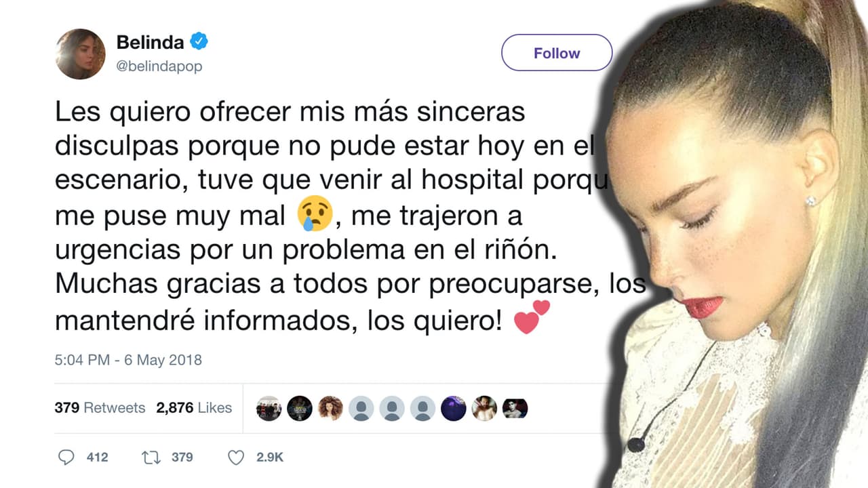Image resolution: width=868 pixels, height=488 pixels.
Task: Open the curly-haired liker avatar
Action: (x=330, y=408)
